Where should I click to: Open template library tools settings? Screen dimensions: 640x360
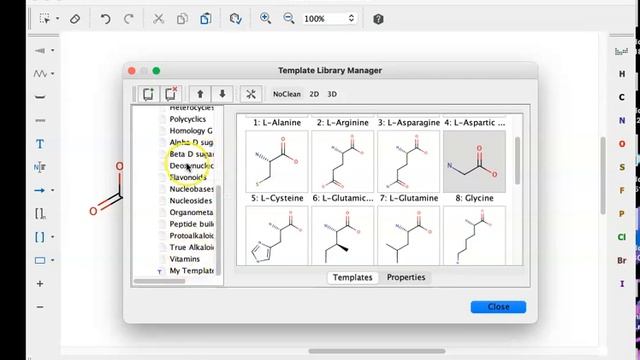[251, 94]
